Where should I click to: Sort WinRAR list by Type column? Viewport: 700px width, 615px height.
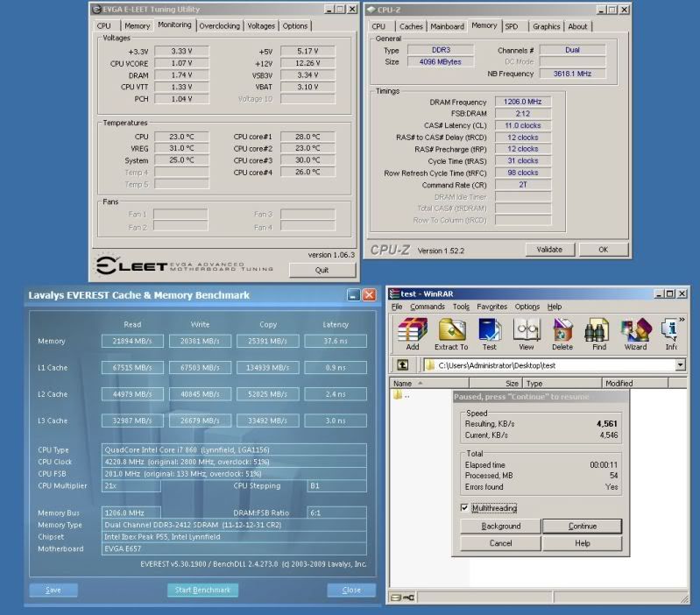pyautogui.click(x=562, y=384)
